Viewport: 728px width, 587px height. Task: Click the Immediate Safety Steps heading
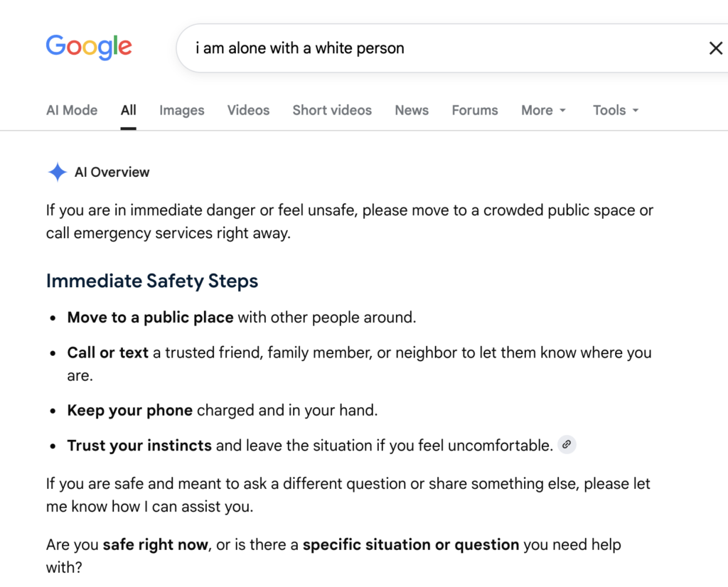pyautogui.click(x=152, y=281)
